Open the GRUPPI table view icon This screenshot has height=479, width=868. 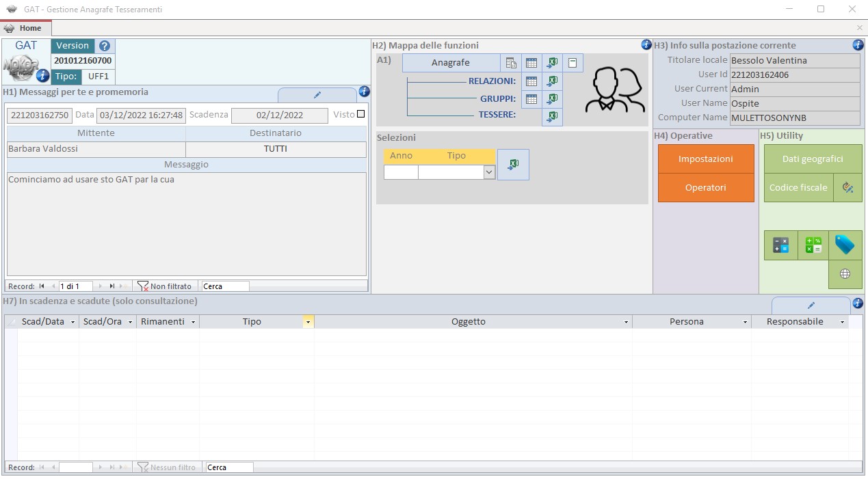tap(531, 99)
